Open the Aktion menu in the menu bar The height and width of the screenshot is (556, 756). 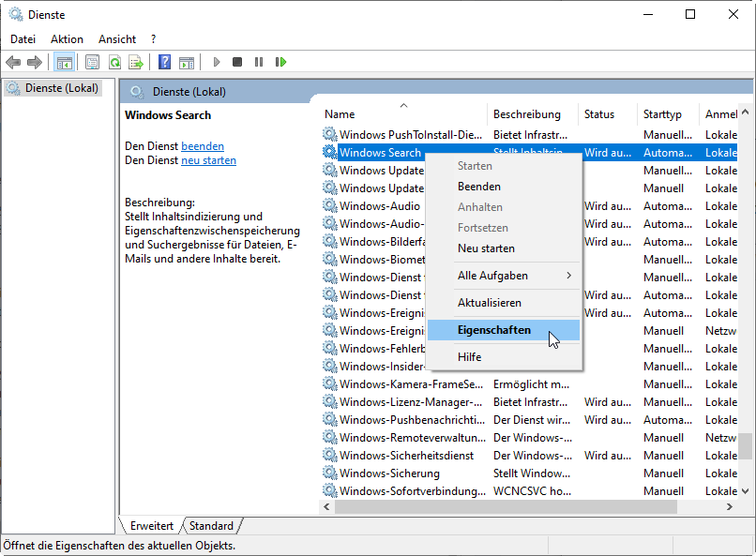(x=67, y=39)
